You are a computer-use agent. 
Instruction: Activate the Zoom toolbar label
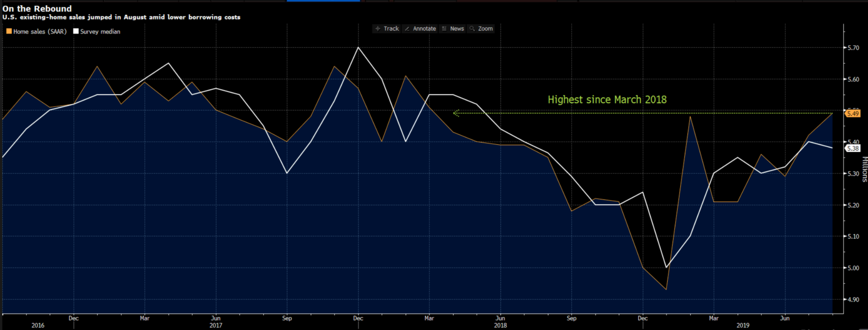point(485,29)
